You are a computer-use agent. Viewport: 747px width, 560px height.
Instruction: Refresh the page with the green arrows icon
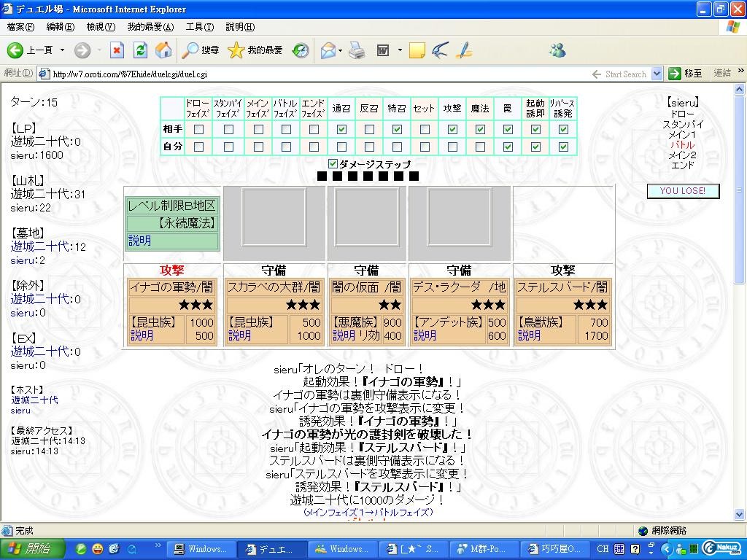[x=140, y=50]
